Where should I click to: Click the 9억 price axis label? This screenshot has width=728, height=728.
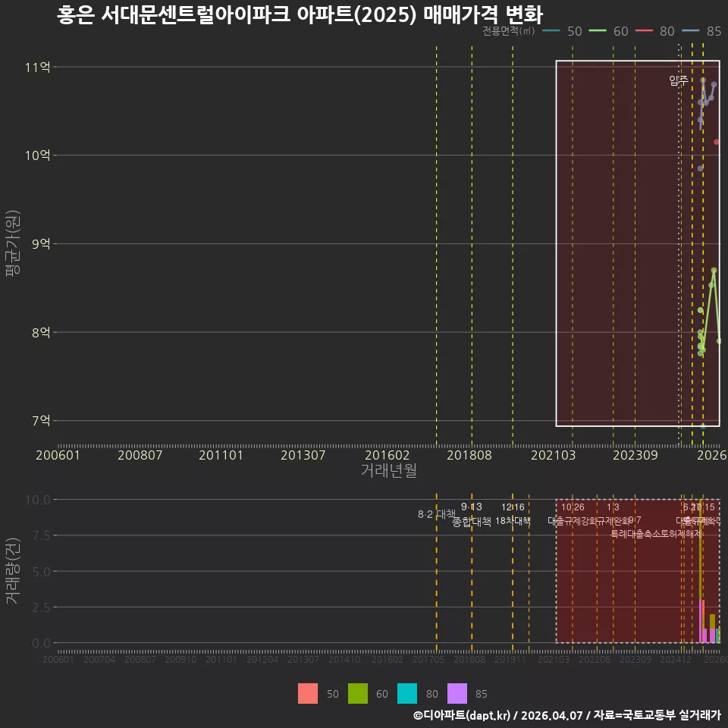coord(41,243)
